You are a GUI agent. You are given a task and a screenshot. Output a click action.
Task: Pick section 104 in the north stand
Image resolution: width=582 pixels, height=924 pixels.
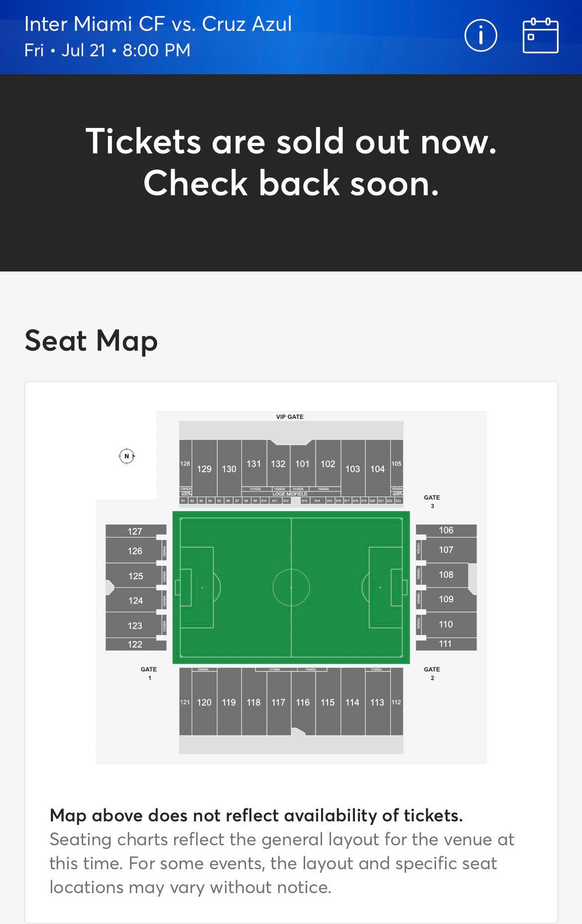tap(377, 468)
